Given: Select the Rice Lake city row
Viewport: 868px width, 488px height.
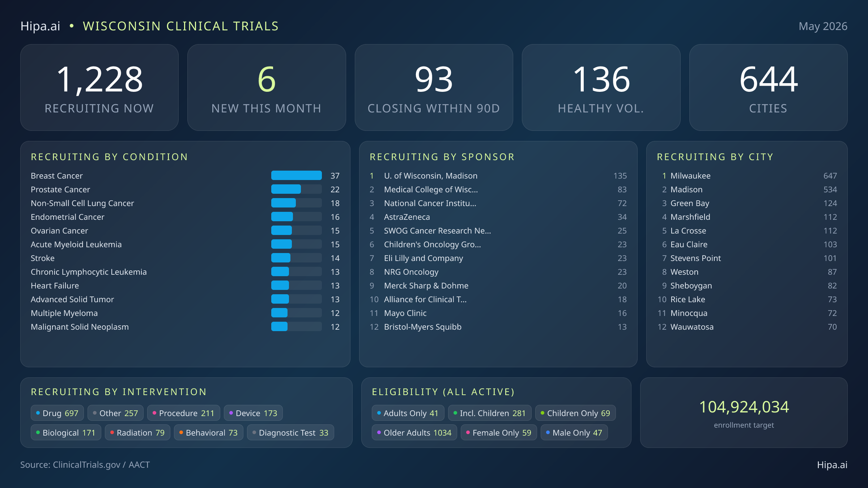Looking at the screenshot, I should (747, 299).
